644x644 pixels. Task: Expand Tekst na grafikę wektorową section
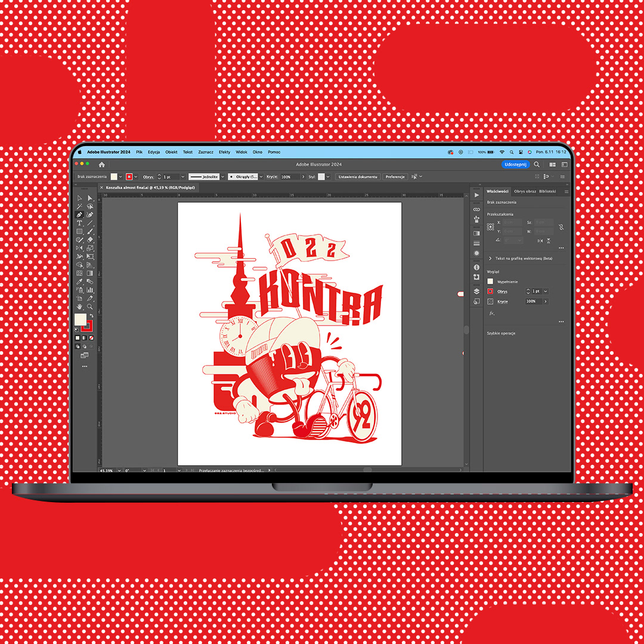[490, 258]
